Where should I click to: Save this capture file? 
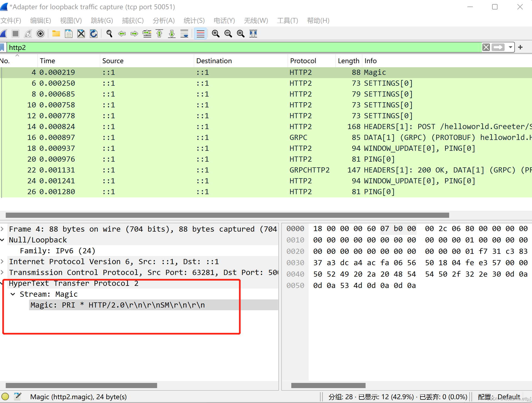[69, 34]
